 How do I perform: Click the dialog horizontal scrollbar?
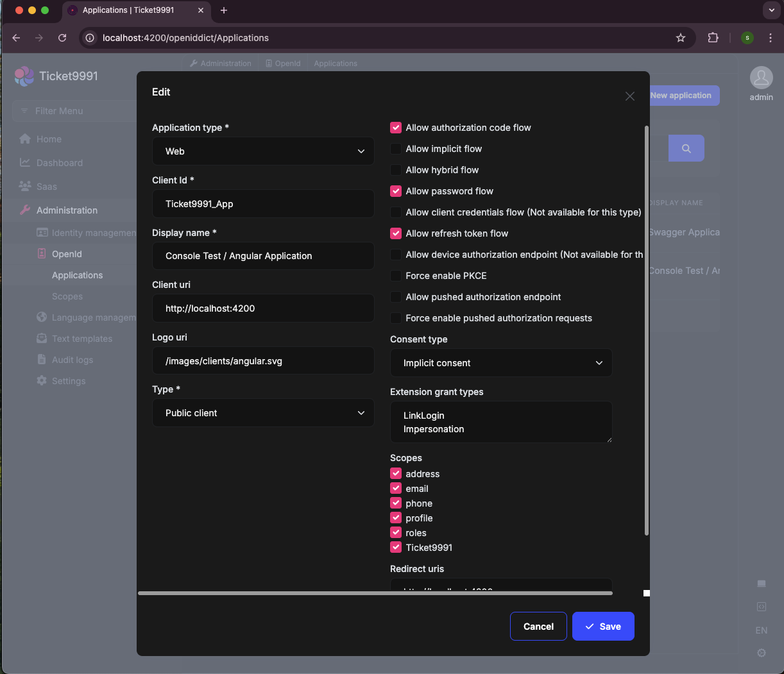click(375, 593)
